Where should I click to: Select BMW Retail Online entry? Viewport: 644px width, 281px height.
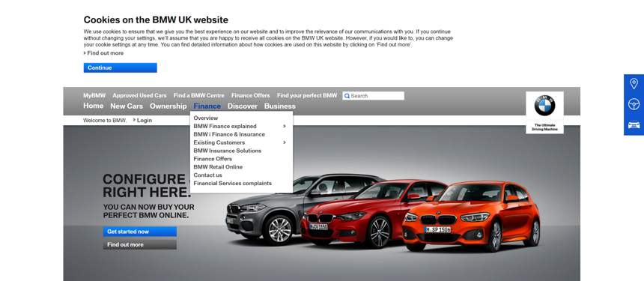click(x=218, y=167)
